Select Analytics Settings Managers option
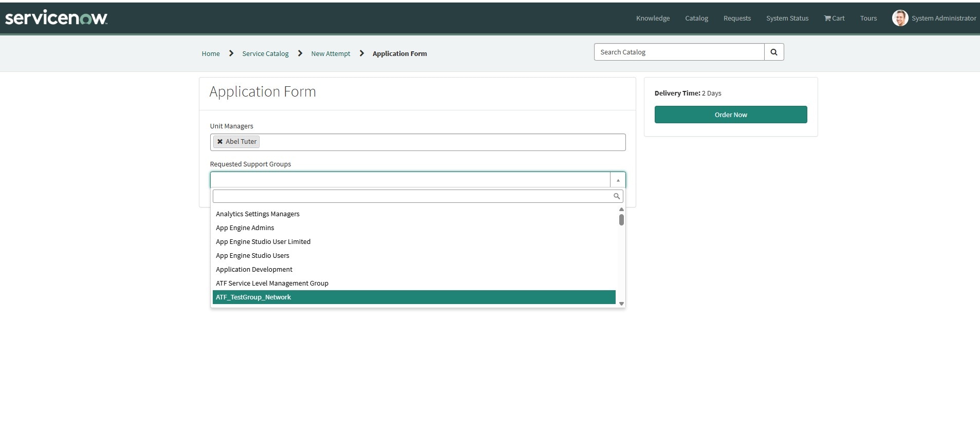The width and height of the screenshot is (980, 434). (x=414, y=214)
